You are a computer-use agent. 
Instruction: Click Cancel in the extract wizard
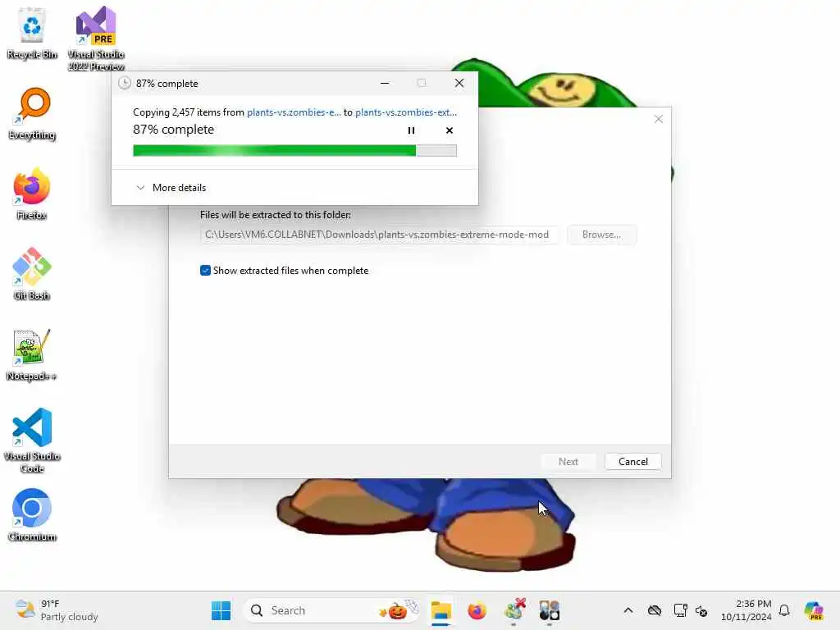[632, 461]
